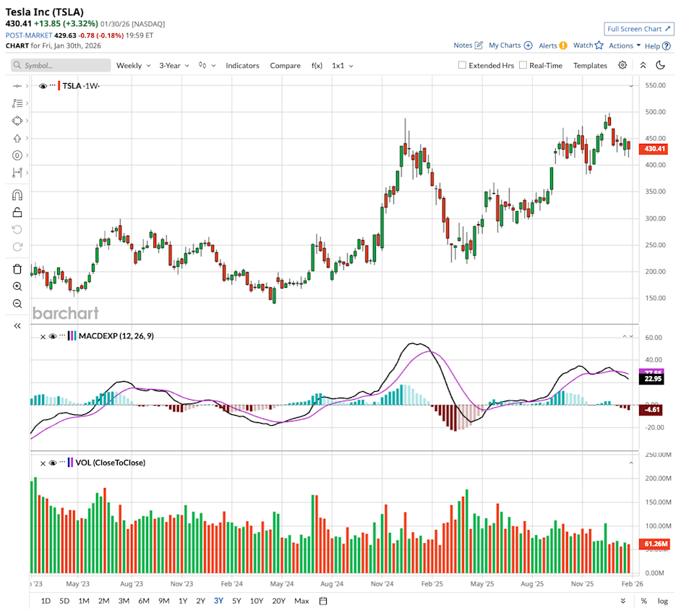Open the Indicators menu

pyautogui.click(x=242, y=65)
